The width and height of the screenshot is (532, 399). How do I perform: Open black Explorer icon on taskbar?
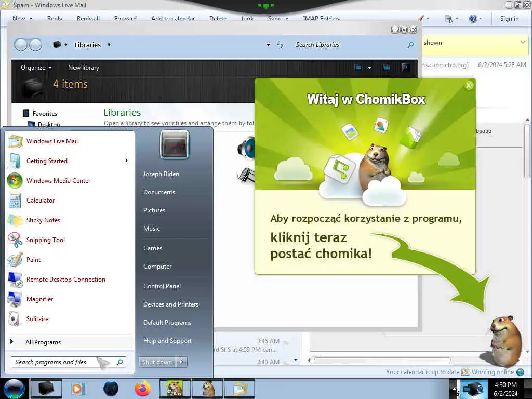[x=46, y=389]
